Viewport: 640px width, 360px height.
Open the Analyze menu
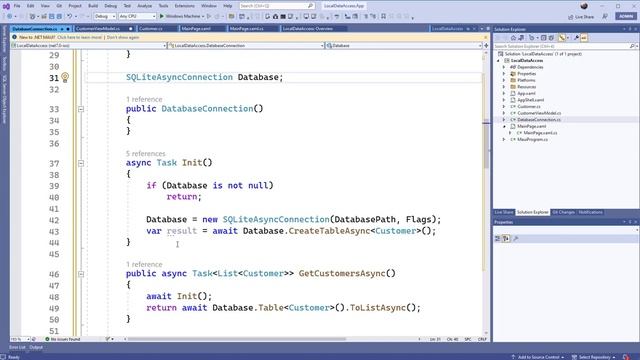tap(144, 6)
